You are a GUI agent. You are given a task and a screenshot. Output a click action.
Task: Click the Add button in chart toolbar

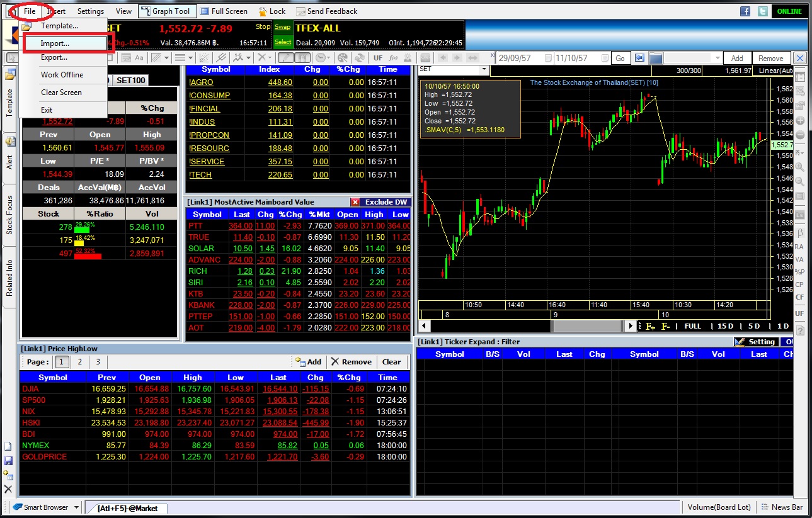[x=737, y=58]
